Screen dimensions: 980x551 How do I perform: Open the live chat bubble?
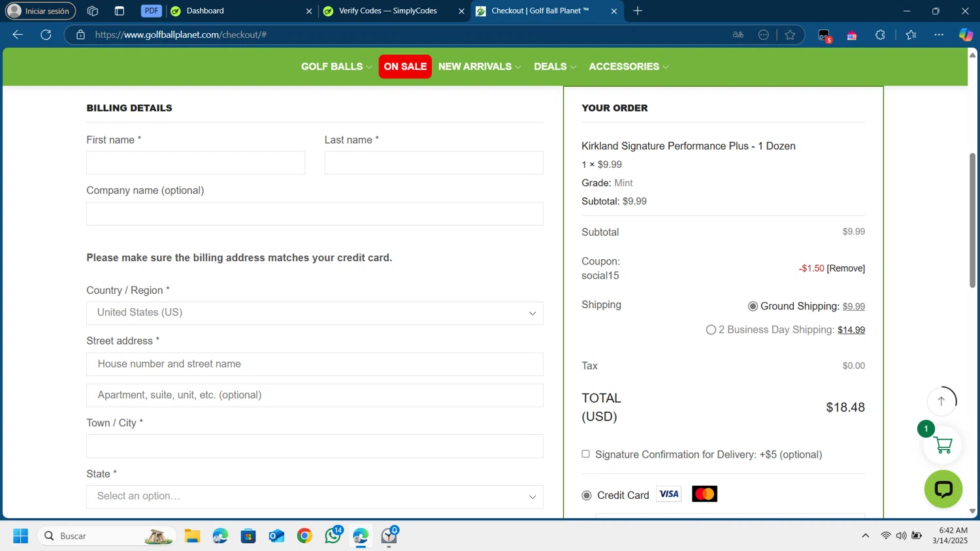coord(943,489)
